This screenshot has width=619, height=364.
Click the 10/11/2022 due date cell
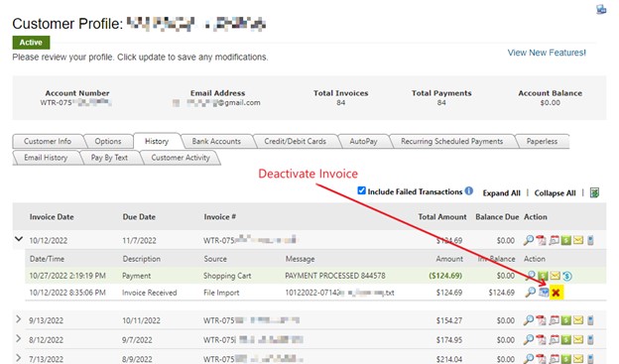point(141,320)
